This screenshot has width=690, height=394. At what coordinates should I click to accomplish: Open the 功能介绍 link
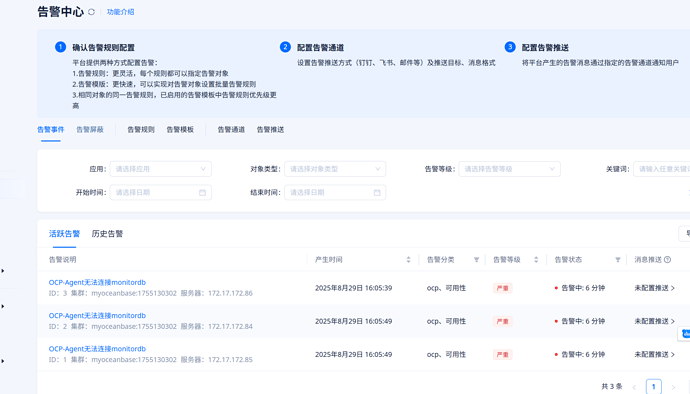(x=121, y=12)
